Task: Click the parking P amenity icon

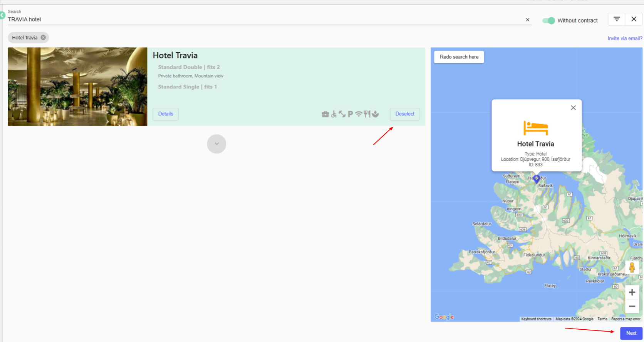Action: [x=350, y=114]
